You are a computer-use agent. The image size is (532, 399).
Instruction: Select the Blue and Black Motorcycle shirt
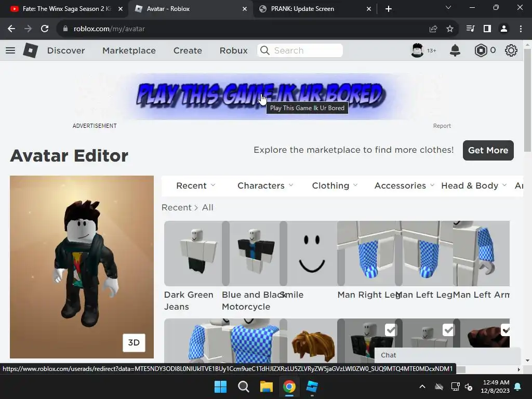coord(255,254)
